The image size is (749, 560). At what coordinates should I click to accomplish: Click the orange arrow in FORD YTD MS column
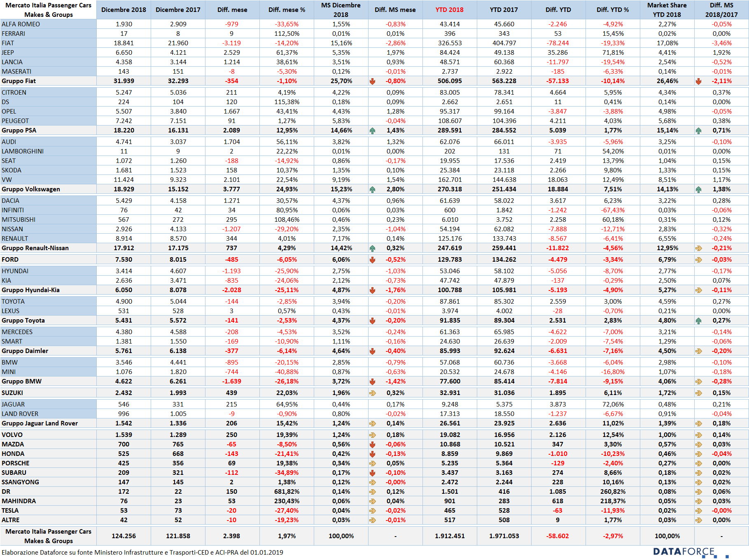698,260
